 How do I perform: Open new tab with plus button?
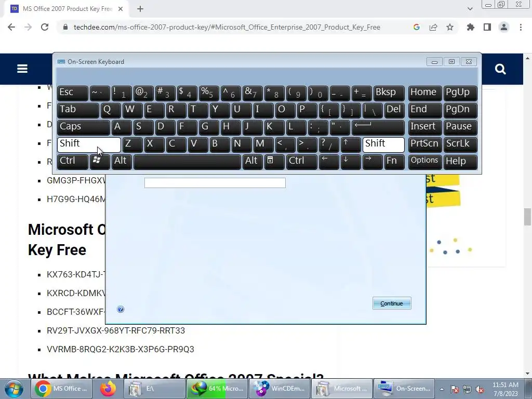tap(140, 9)
